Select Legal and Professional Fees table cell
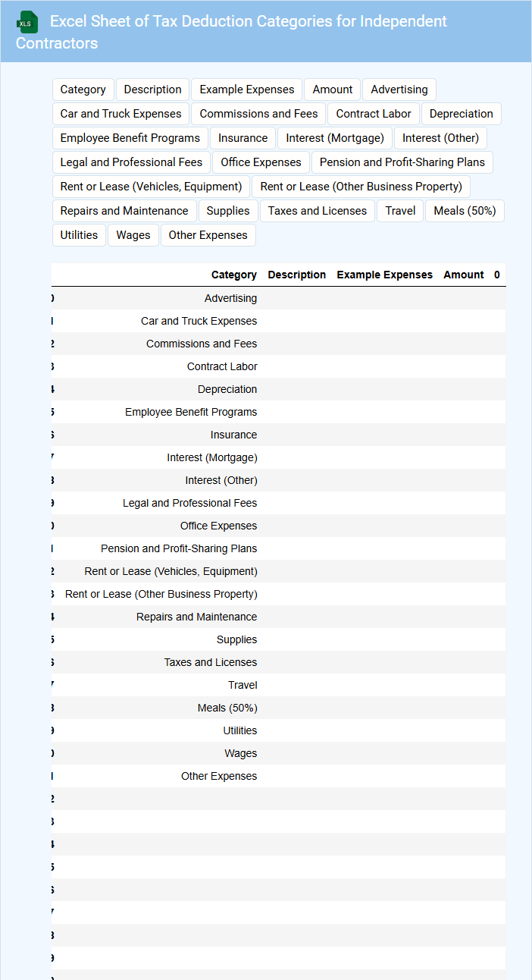Screen dimensions: 532x980 pyautogui.click(x=190, y=503)
